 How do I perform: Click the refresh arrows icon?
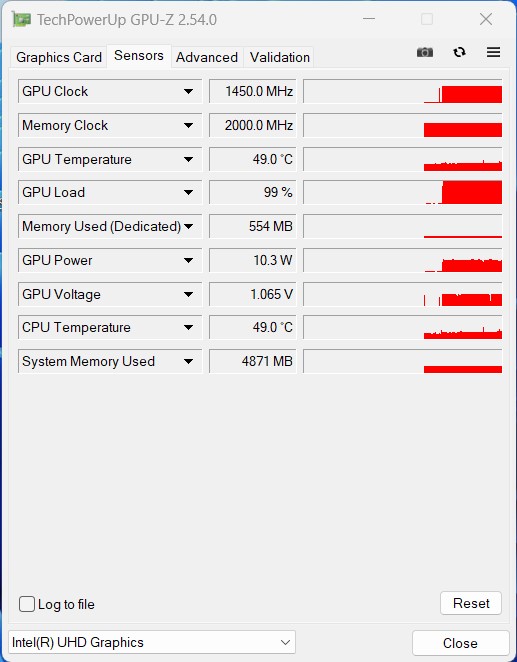pyautogui.click(x=459, y=52)
